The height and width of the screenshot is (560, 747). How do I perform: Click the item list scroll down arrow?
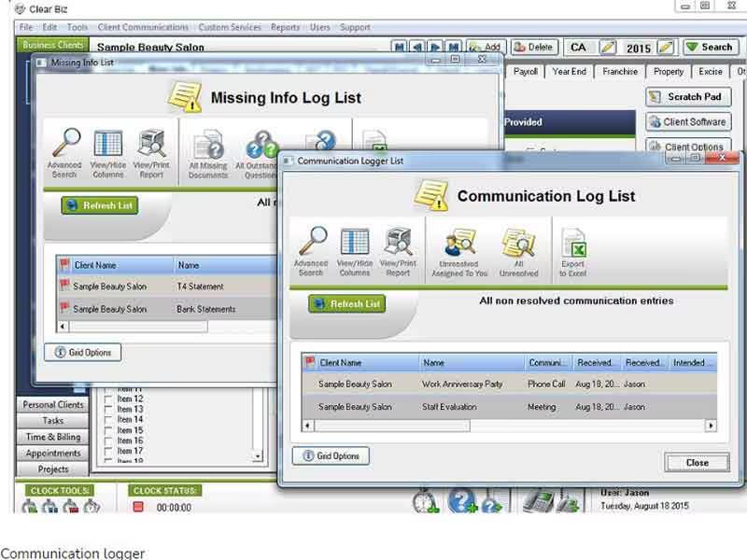(258, 456)
